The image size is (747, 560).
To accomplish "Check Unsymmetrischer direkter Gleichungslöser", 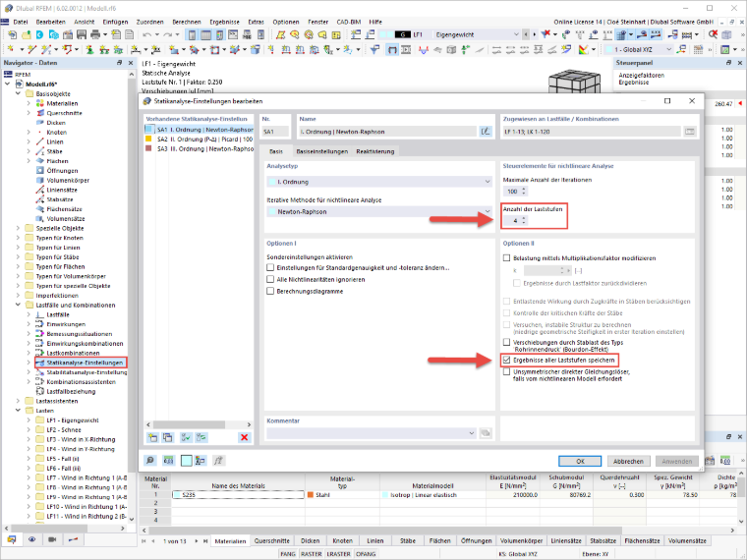I will [507, 372].
